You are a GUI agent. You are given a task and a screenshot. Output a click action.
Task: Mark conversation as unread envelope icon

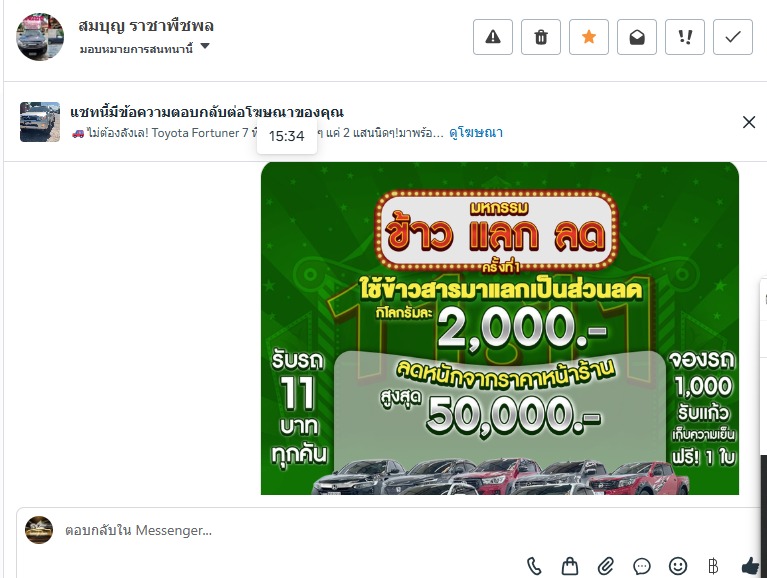click(636, 37)
